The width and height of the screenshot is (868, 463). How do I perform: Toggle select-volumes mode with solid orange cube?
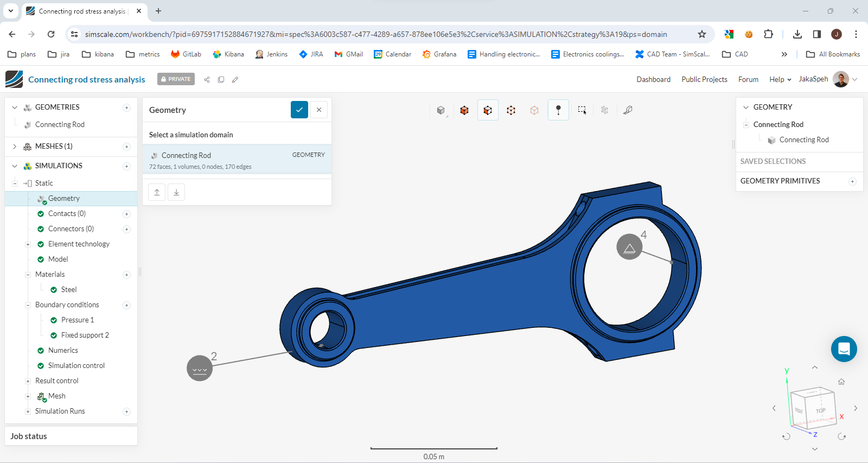464,110
